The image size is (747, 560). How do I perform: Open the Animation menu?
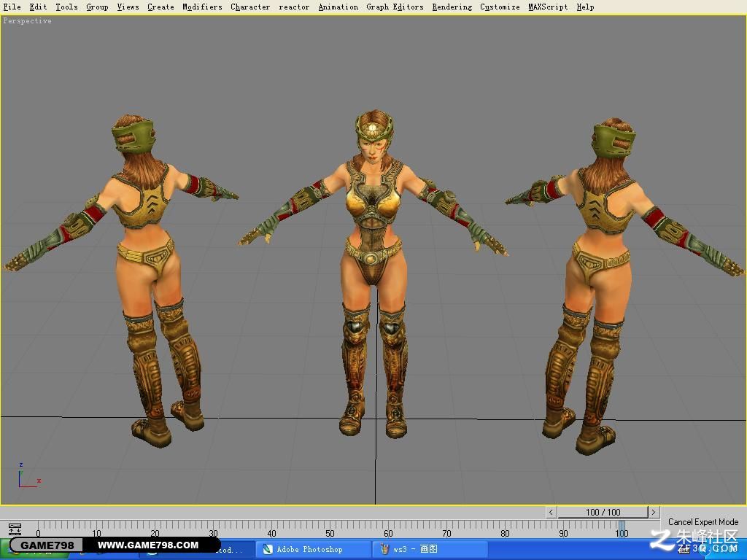(x=338, y=7)
